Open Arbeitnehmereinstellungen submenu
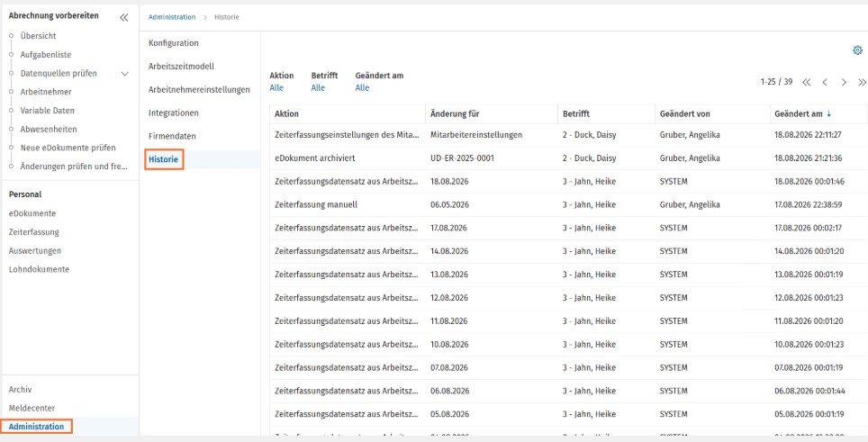This screenshot has width=868, height=442. point(199,90)
